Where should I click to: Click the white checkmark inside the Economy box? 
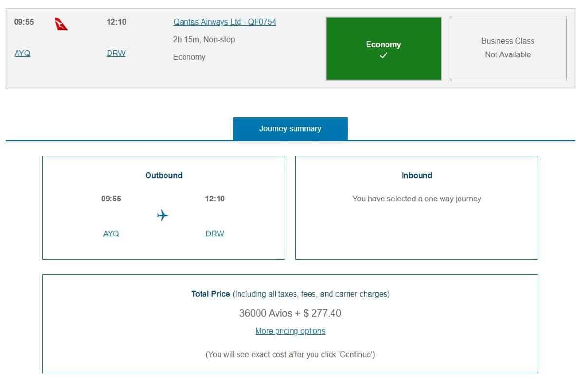(384, 55)
